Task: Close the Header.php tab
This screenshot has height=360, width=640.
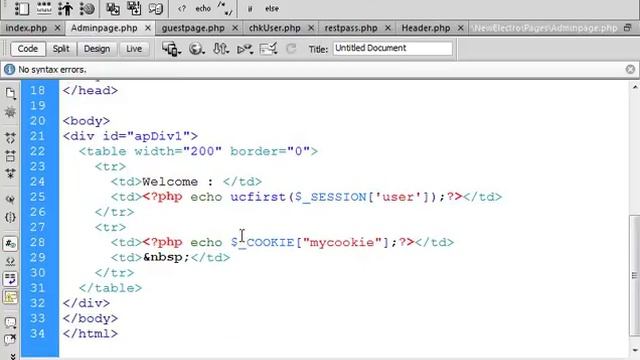Action: (460, 28)
